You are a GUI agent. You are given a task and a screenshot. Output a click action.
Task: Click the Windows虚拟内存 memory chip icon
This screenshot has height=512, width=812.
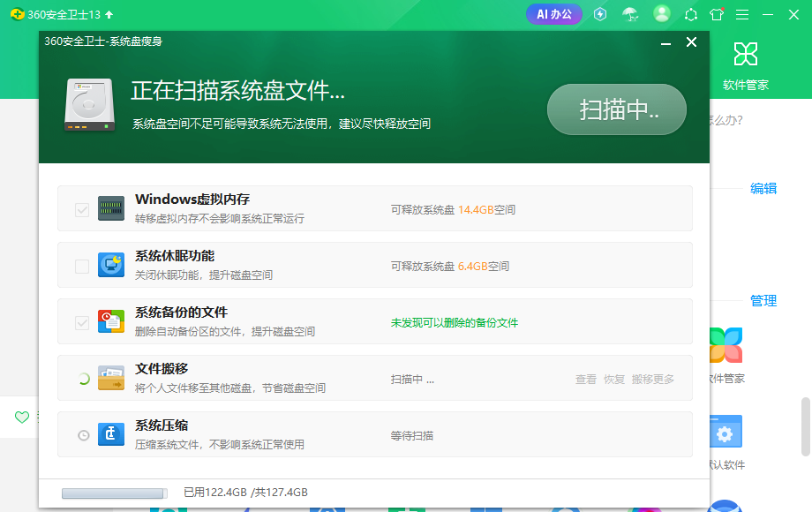point(111,208)
